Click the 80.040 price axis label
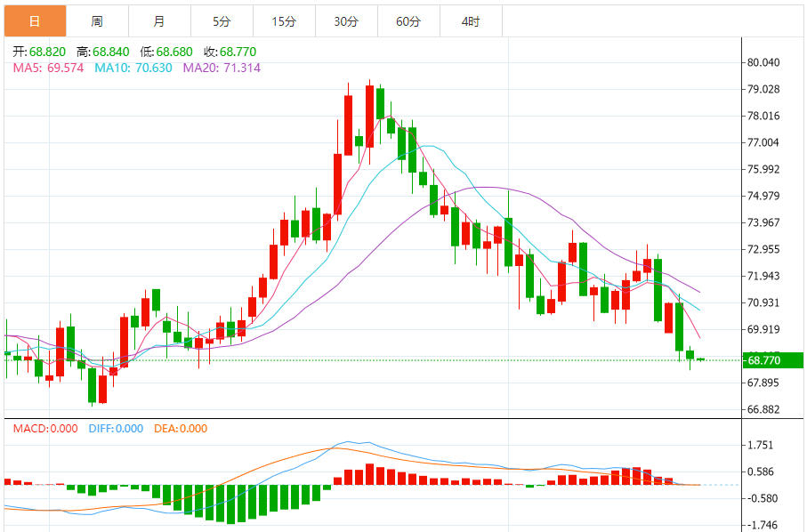Image resolution: width=807 pixels, height=532 pixels. pos(763,63)
